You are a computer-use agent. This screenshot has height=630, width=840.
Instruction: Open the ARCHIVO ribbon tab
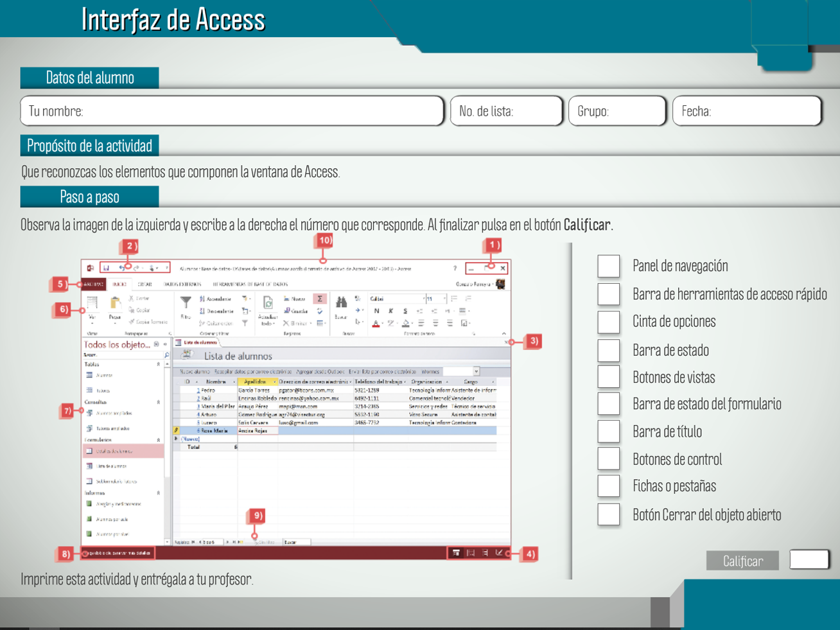[x=93, y=284]
